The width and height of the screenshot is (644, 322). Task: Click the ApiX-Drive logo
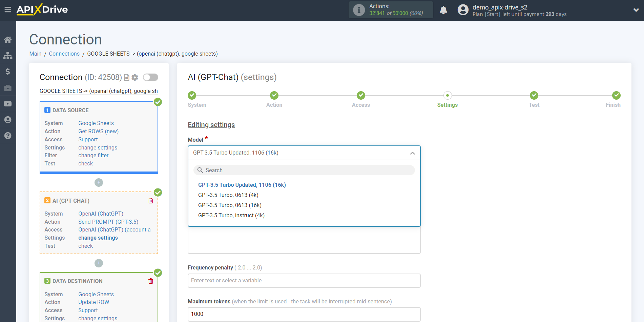(42, 9)
